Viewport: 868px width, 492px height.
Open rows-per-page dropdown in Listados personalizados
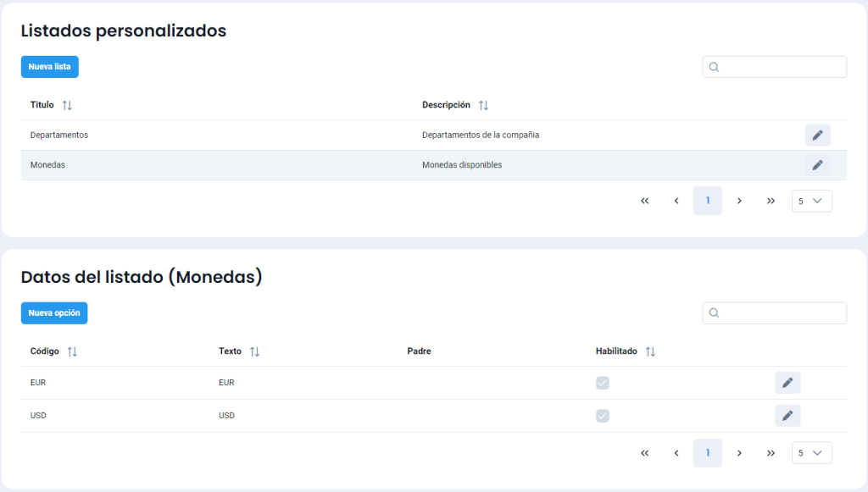click(811, 201)
